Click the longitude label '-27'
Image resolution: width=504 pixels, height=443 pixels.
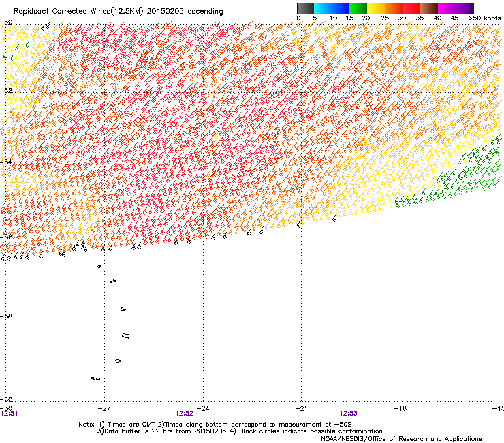[104, 408]
